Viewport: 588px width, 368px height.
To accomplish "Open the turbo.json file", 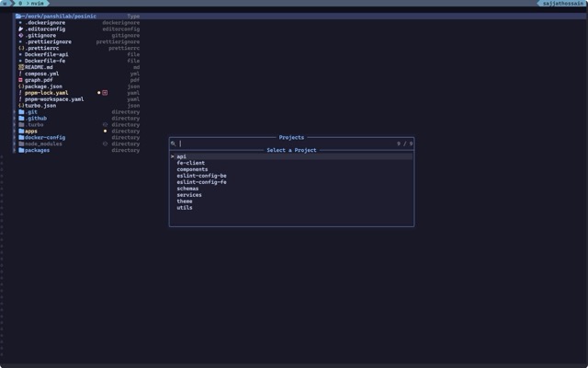I will tap(40, 106).
